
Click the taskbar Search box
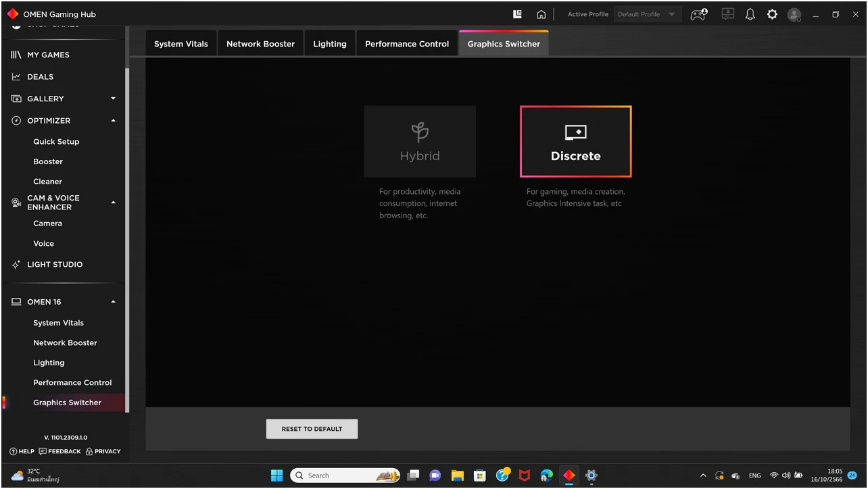coord(345,475)
